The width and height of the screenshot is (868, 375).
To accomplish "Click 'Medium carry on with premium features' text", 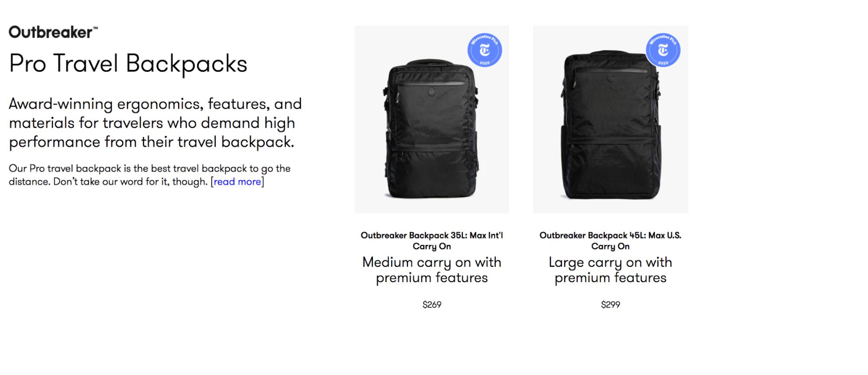I will tap(432, 270).
